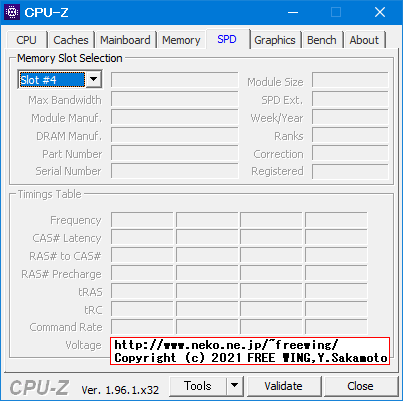Click the Module Size field
403x401 pixels.
click(350, 80)
